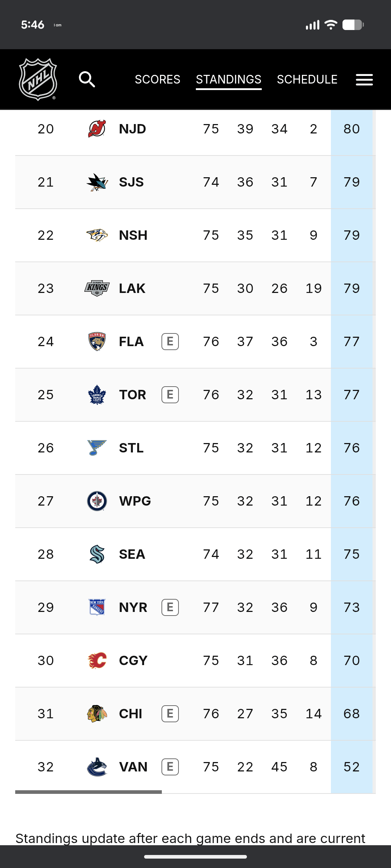Tap the San Jose Sharks logo
The width and height of the screenshot is (391, 868).
click(97, 182)
